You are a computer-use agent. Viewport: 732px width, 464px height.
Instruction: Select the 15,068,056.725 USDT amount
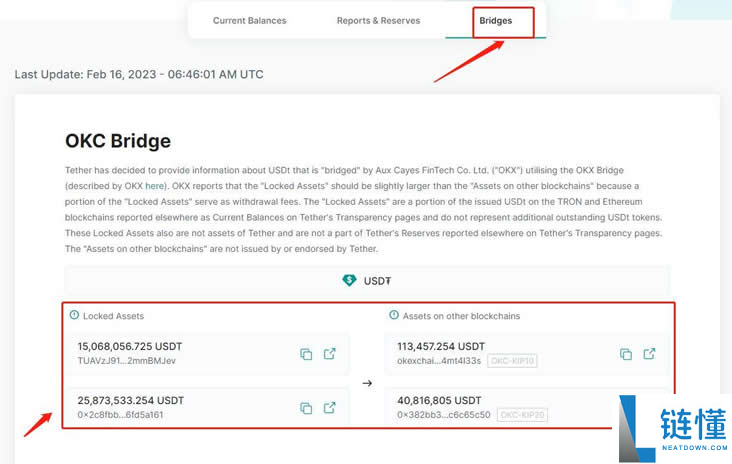[130, 346]
